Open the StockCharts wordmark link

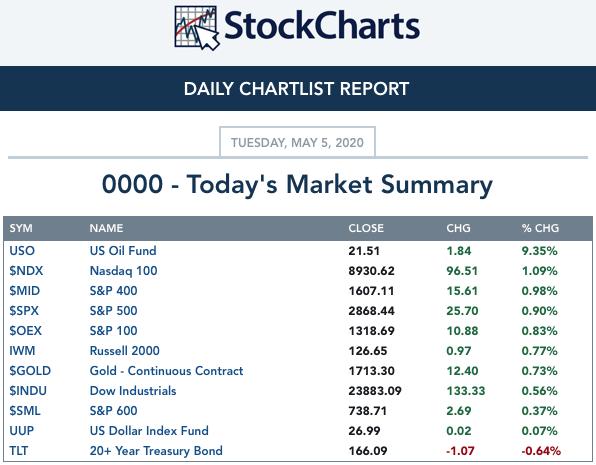tap(322, 25)
